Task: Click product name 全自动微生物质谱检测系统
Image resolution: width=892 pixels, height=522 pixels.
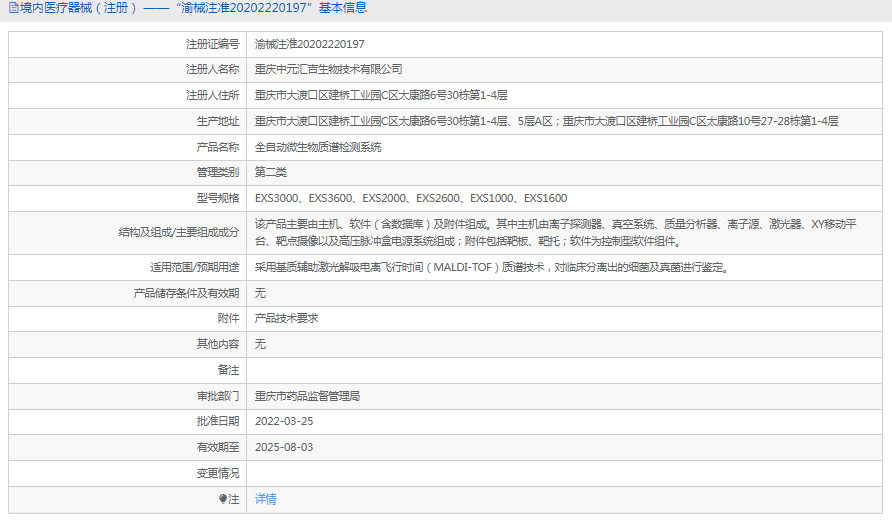Action: click(318, 147)
